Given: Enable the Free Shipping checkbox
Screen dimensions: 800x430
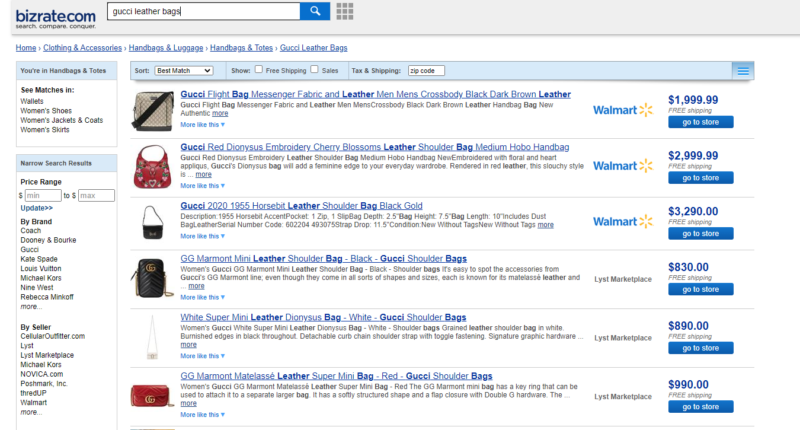Looking at the screenshot, I should click(x=259, y=69).
